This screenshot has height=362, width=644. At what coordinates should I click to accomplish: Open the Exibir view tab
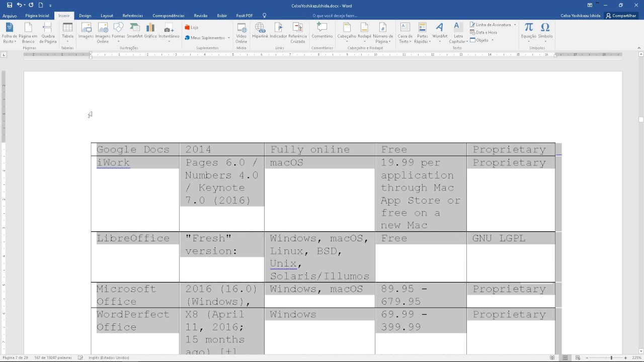tap(222, 16)
